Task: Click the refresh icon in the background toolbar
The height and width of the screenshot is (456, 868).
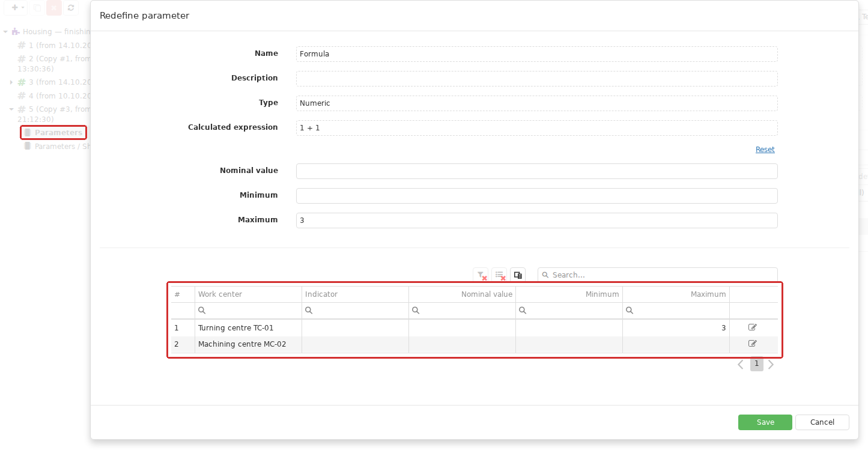Action: (71, 8)
